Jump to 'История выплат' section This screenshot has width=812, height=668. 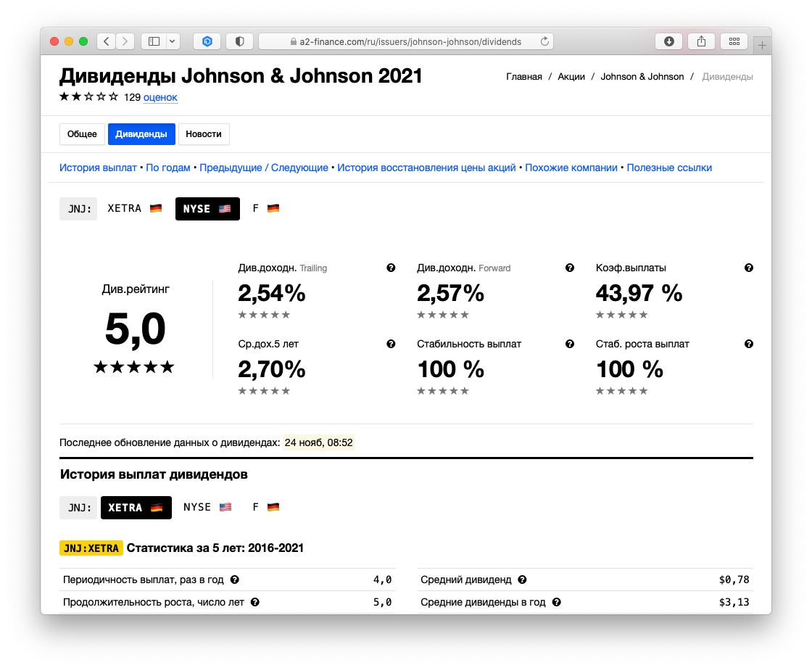click(98, 168)
